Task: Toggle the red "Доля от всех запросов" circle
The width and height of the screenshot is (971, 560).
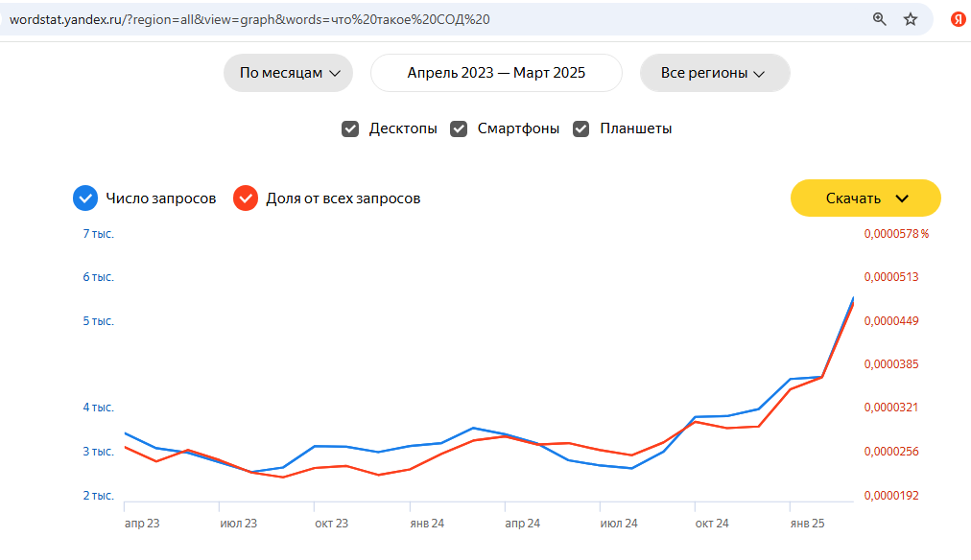Action: 246,198
